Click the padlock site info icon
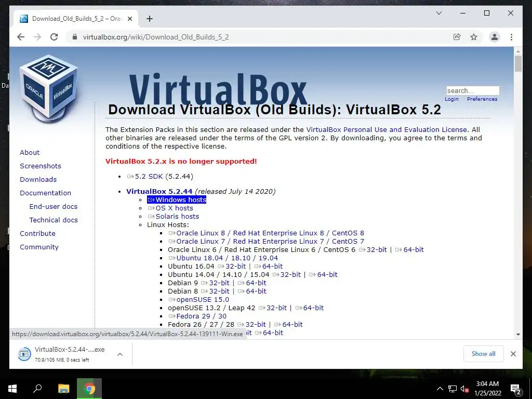The width and height of the screenshot is (532, 399). click(75, 37)
